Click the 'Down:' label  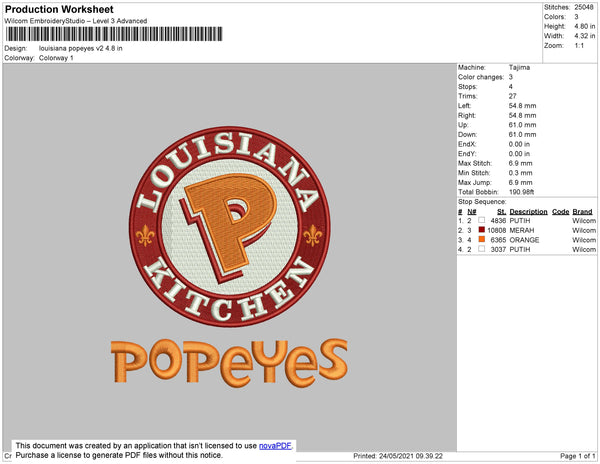pos(468,134)
